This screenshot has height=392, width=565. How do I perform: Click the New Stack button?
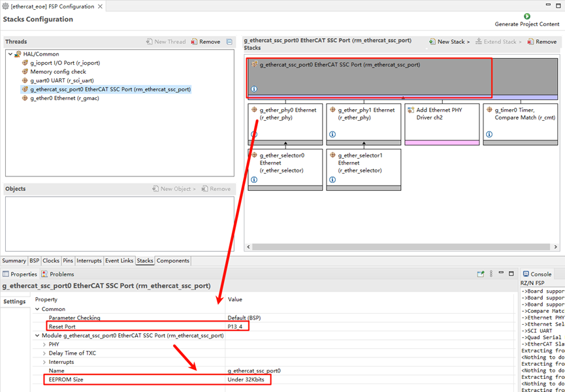[x=449, y=42]
